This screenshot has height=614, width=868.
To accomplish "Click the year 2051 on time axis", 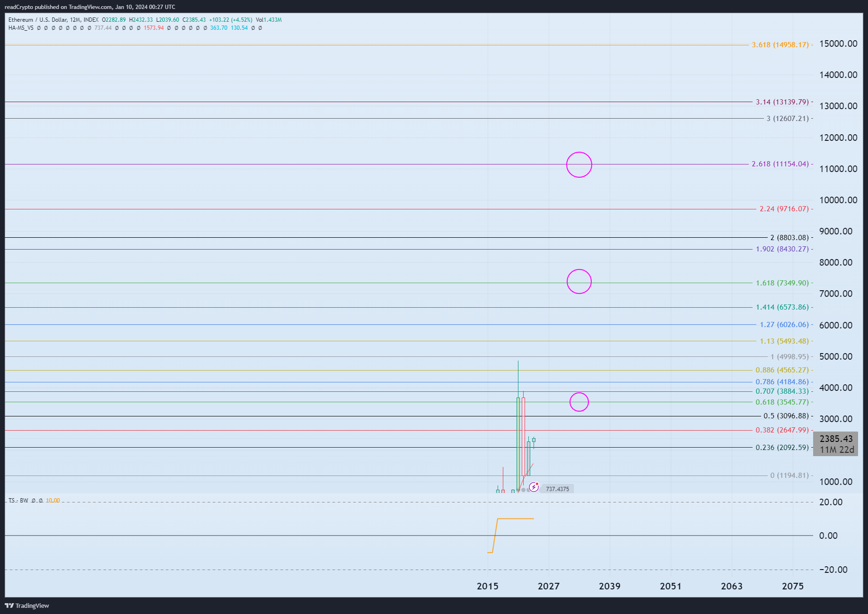I will 671,586.
